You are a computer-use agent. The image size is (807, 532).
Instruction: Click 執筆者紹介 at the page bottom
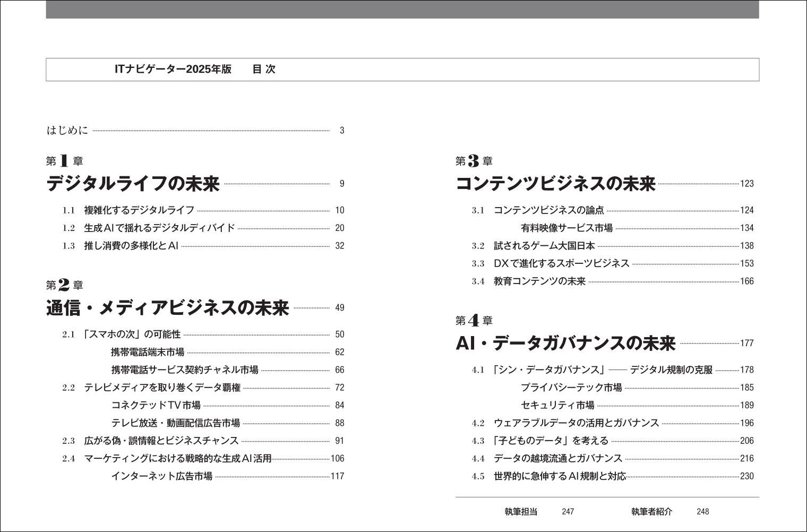[x=651, y=512]
